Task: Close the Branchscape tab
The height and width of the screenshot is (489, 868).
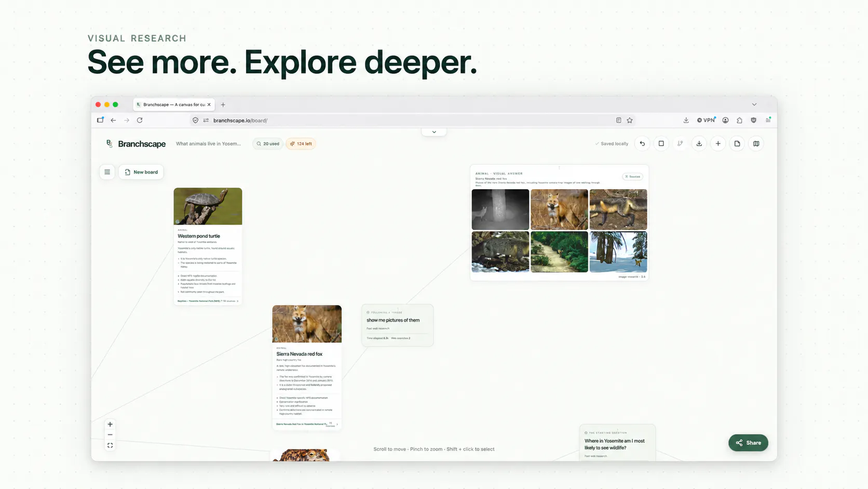Action: tap(209, 104)
